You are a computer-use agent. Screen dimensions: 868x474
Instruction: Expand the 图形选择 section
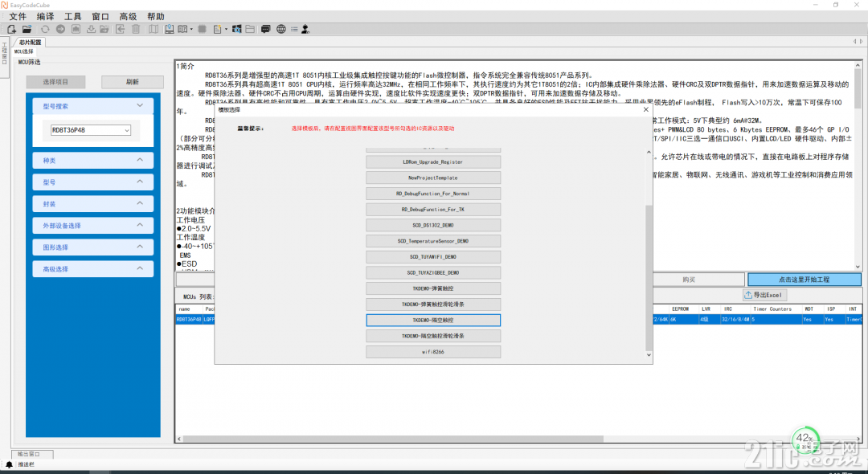(x=140, y=246)
